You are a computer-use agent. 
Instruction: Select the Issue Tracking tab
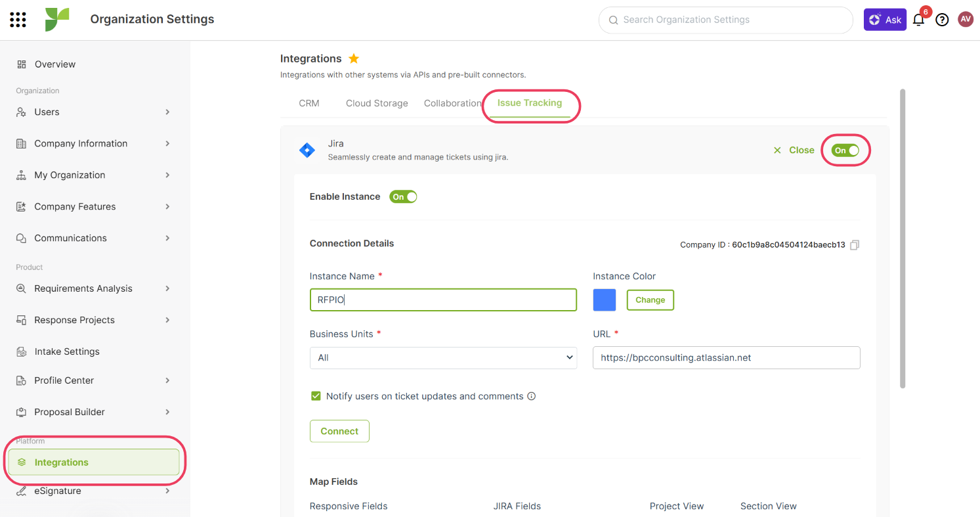(530, 103)
